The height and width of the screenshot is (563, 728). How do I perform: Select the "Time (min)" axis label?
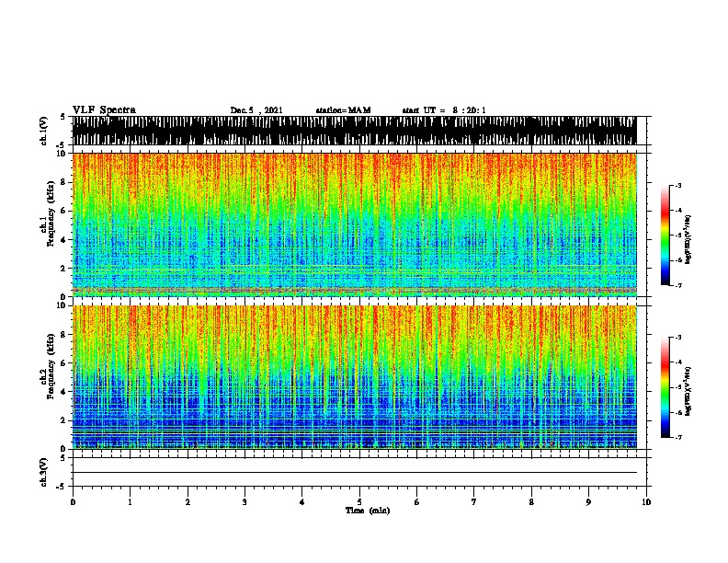pyautogui.click(x=368, y=511)
